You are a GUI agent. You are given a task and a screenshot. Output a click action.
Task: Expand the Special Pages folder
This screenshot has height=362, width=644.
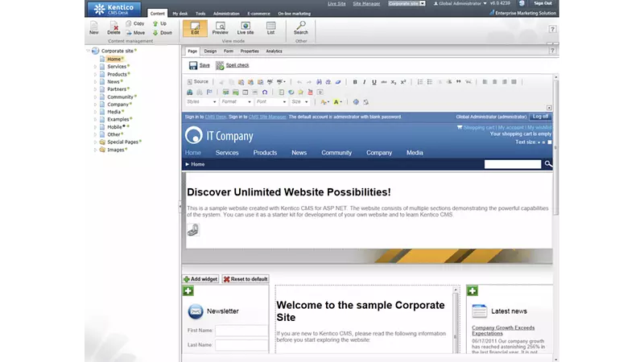pyautogui.click(x=95, y=142)
